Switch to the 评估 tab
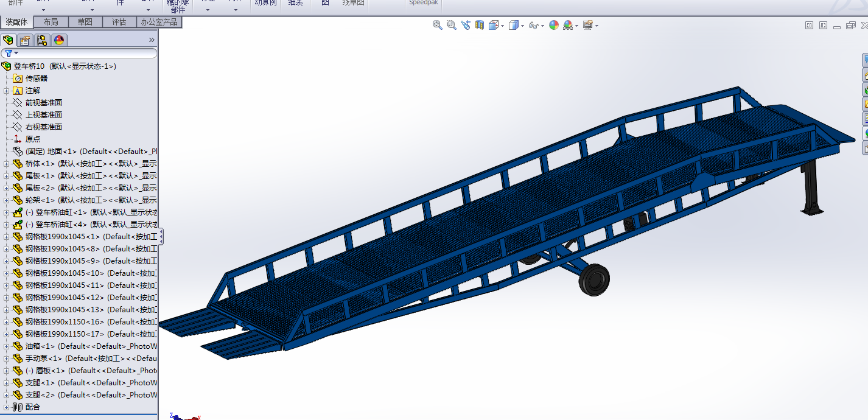This screenshot has width=868, height=420. point(119,22)
